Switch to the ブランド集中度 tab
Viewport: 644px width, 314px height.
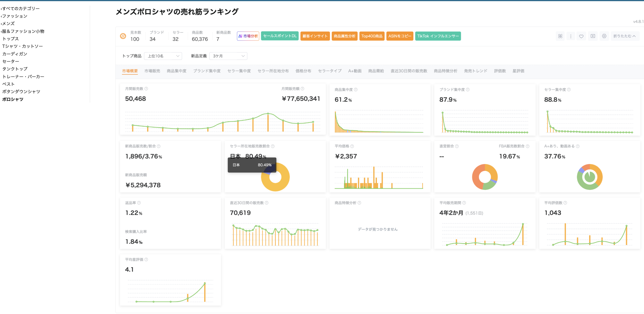(x=207, y=71)
